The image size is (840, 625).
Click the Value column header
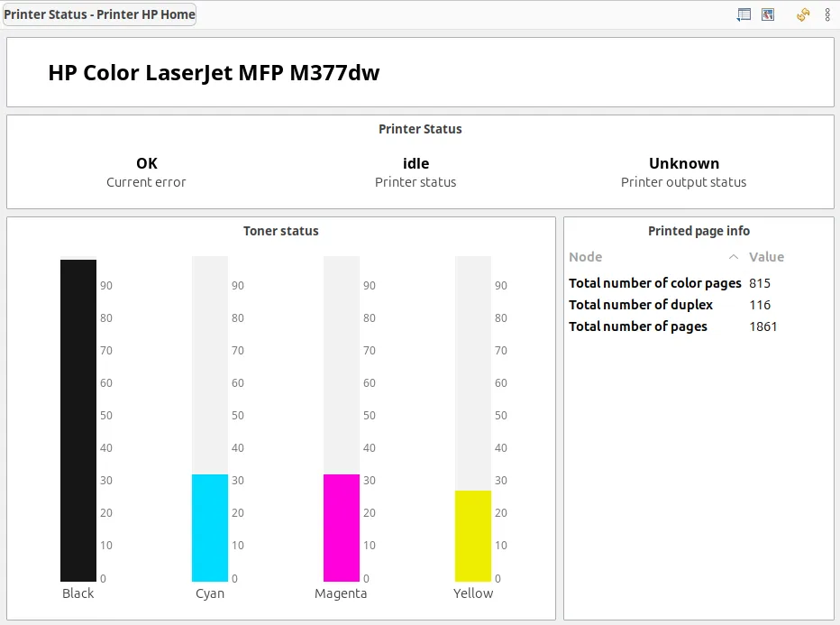coord(766,256)
